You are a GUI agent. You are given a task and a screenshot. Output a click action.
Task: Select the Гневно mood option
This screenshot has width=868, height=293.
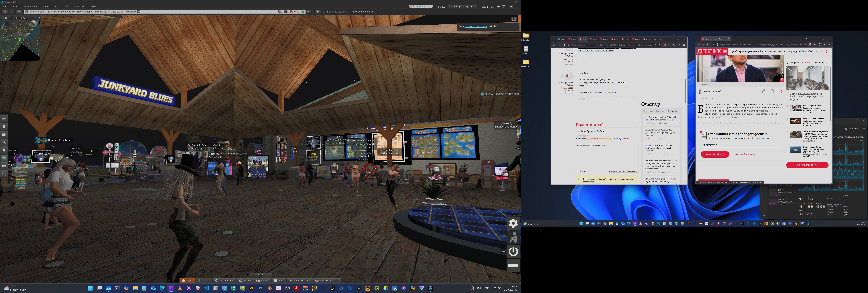click(x=625, y=139)
